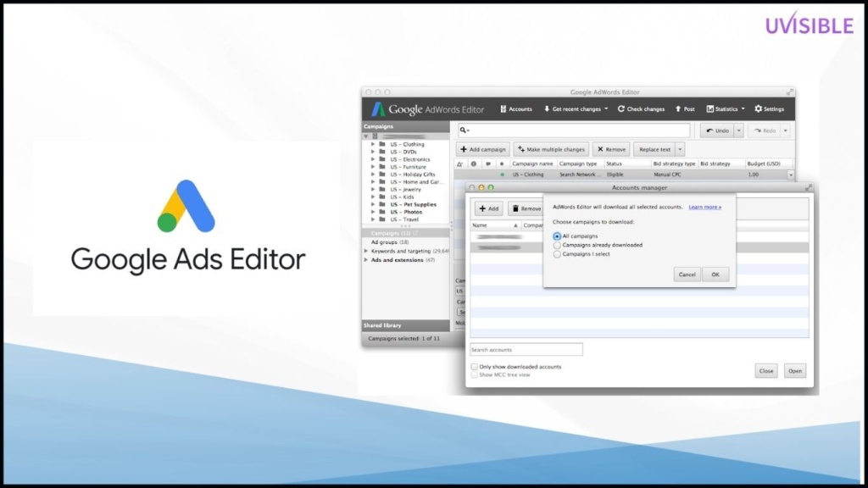Cancel the download dialog
868x488 pixels.
(687, 274)
